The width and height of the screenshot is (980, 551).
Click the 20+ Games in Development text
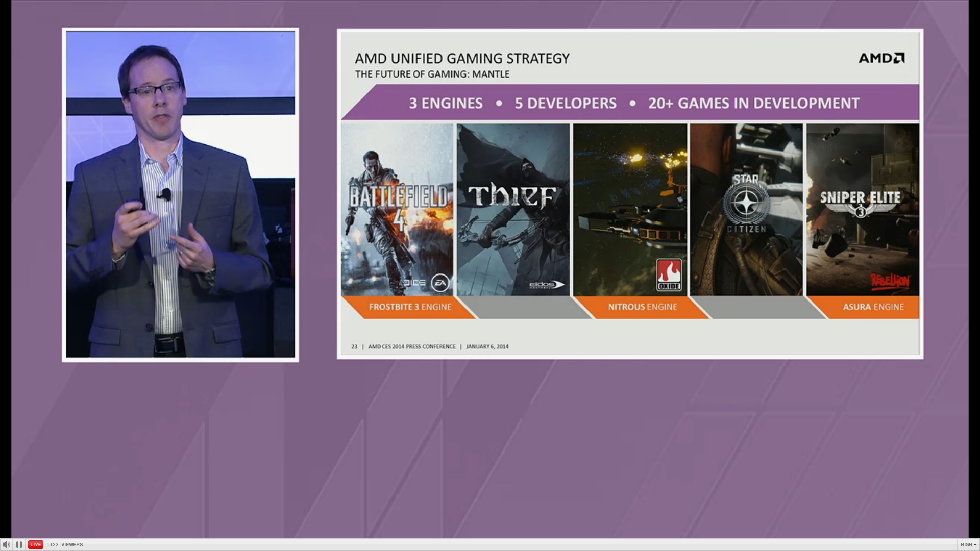pos(753,103)
